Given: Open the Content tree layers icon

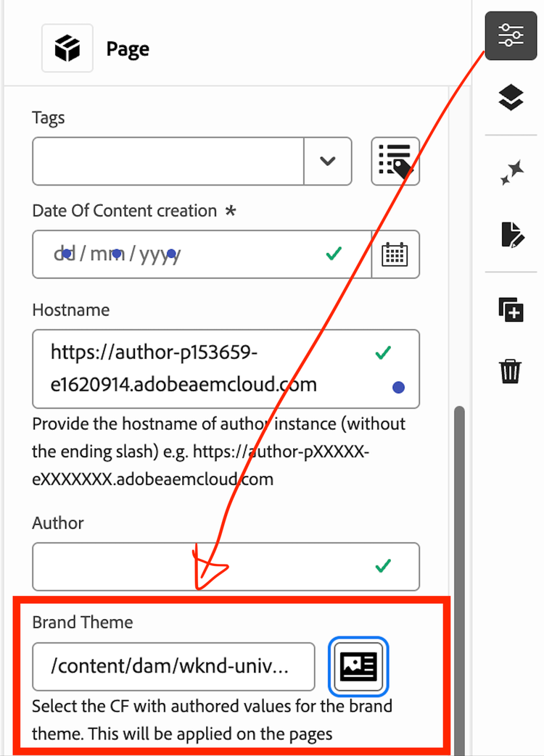Looking at the screenshot, I should (511, 97).
